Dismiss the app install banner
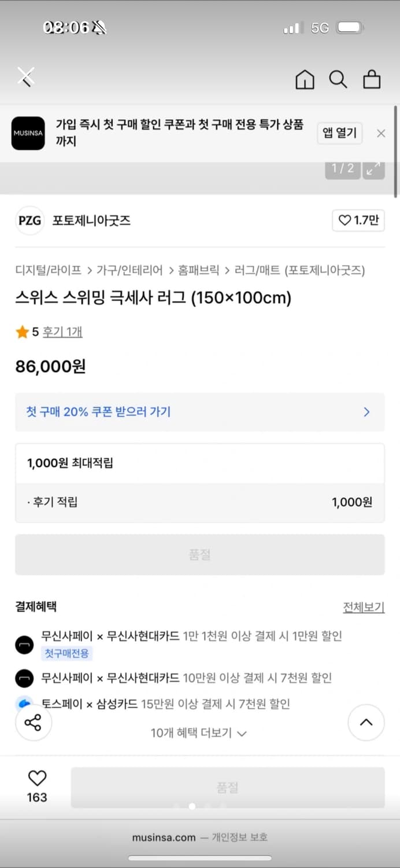Screen dimensions: 400x868 click(x=381, y=133)
